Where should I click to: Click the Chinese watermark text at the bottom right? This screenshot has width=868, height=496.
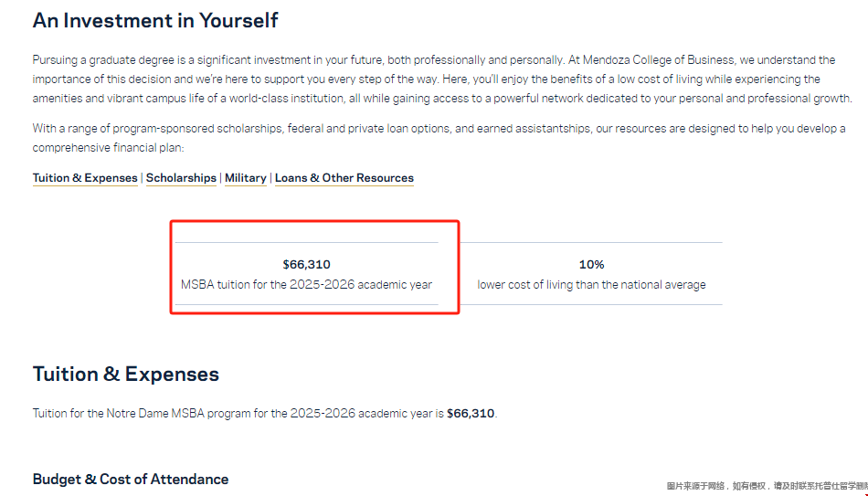point(766,487)
